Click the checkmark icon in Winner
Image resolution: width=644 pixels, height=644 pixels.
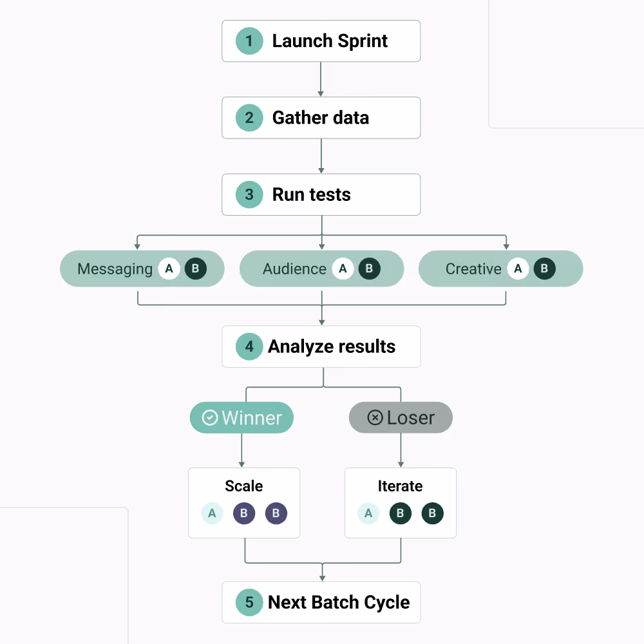210,418
